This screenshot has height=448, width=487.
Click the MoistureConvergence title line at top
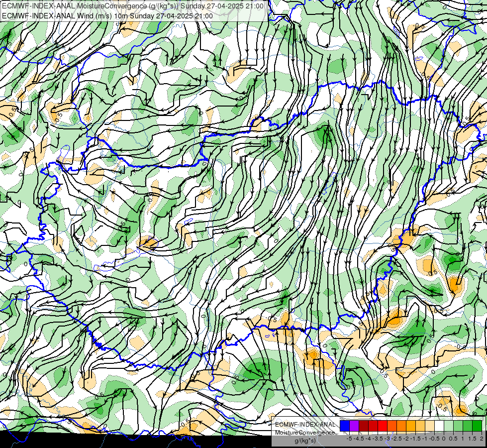coord(133,6)
